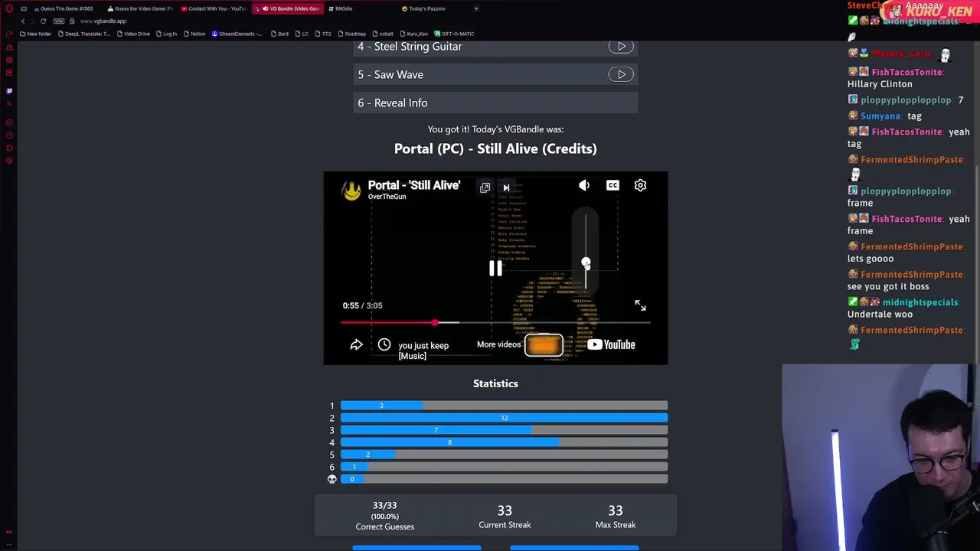Pause the Still Alive video

coord(495,268)
